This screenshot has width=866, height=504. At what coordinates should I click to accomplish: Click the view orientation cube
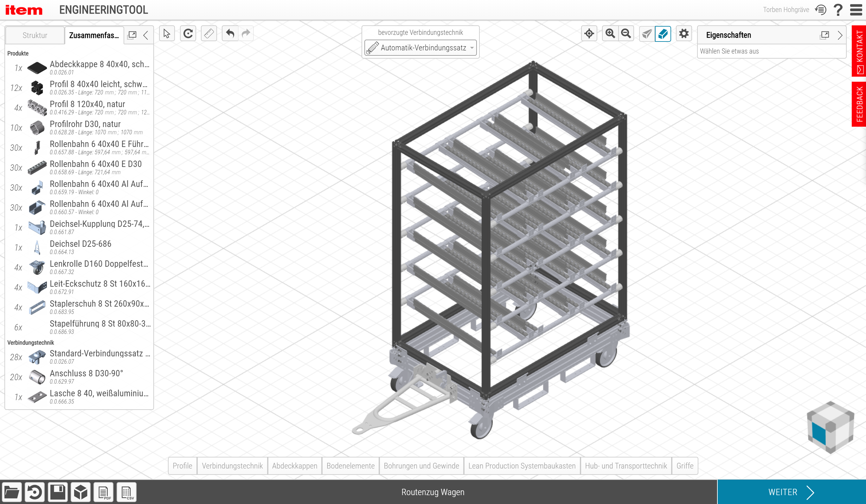click(830, 427)
